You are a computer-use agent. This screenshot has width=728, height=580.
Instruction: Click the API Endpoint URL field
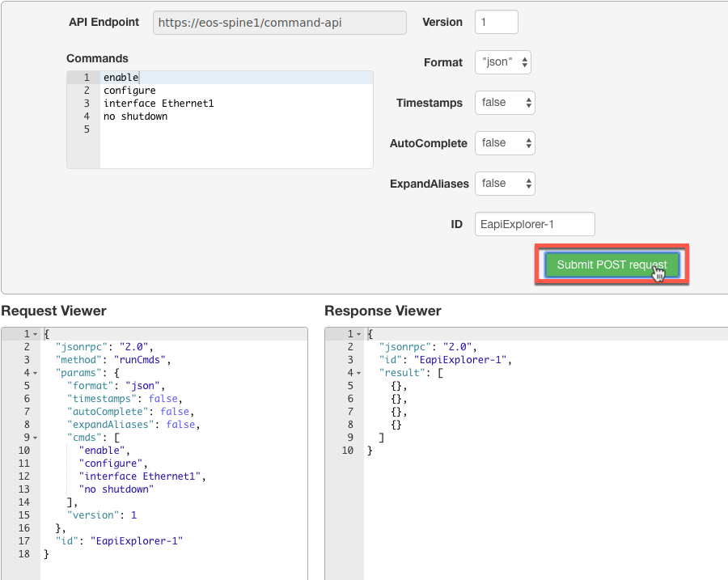279,23
